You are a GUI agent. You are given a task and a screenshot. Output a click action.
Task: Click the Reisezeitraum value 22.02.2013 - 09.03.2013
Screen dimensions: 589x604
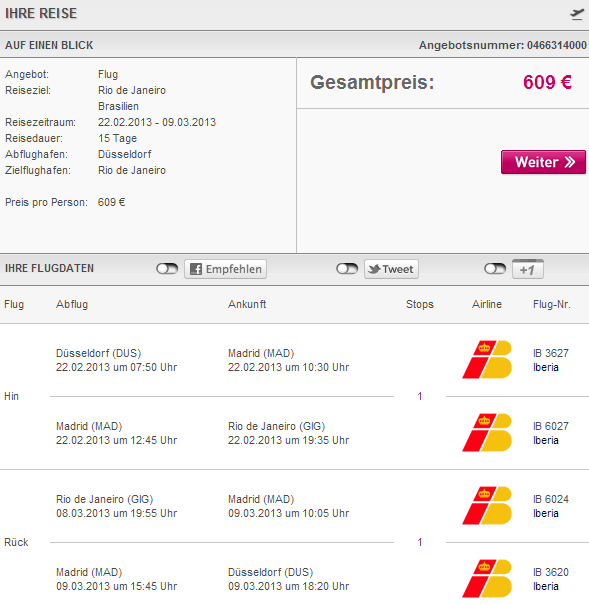click(157, 122)
